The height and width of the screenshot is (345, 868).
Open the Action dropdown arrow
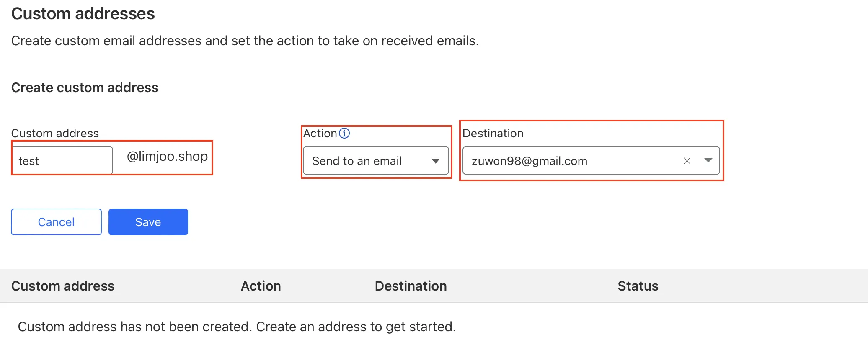click(x=436, y=161)
